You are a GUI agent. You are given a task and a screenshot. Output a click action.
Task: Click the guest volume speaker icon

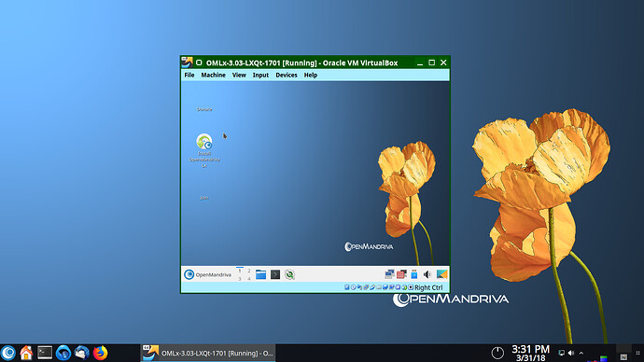[x=427, y=274]
